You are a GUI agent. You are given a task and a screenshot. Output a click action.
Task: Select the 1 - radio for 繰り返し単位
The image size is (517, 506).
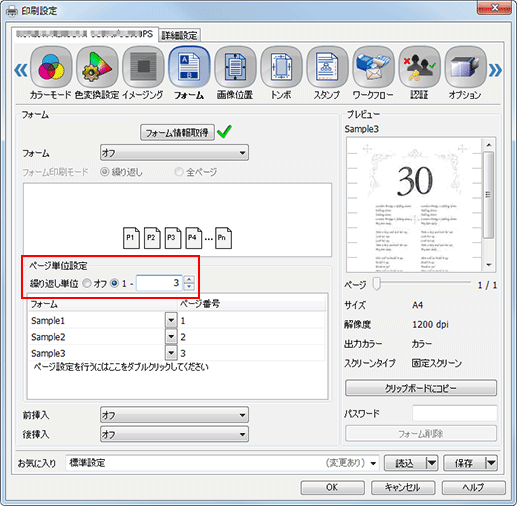pyautogui.click(x=114, y=283)
